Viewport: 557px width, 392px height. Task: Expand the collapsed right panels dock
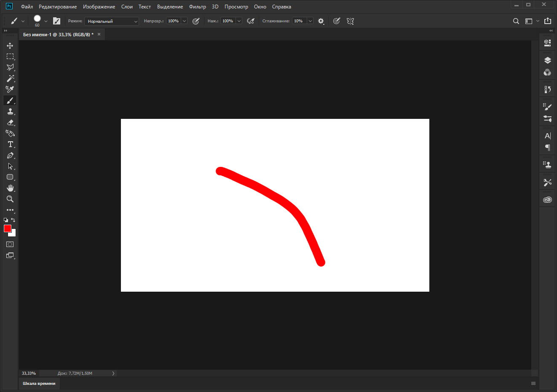point(551,31)
